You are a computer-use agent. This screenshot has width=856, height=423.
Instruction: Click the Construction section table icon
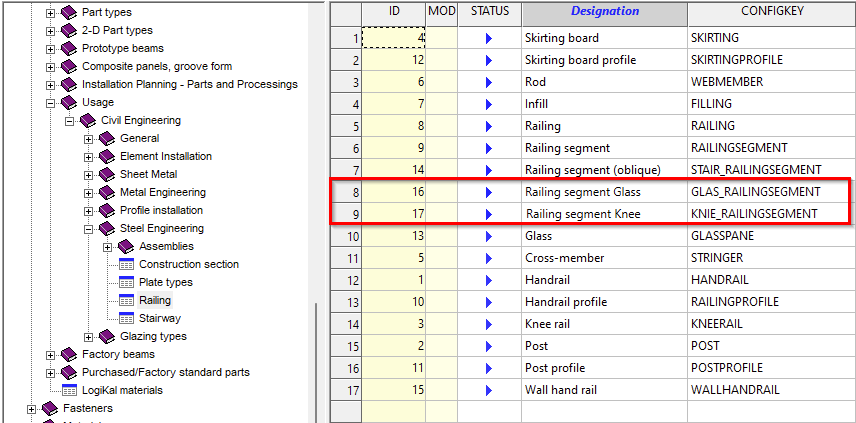(x=126, y=264)
